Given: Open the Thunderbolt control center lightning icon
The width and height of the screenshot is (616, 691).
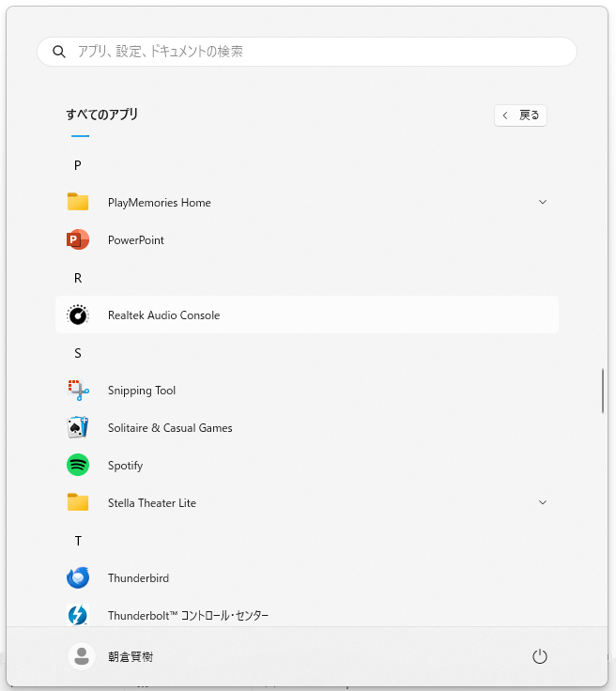Looking at the screenshot, I should pos(78,615).
